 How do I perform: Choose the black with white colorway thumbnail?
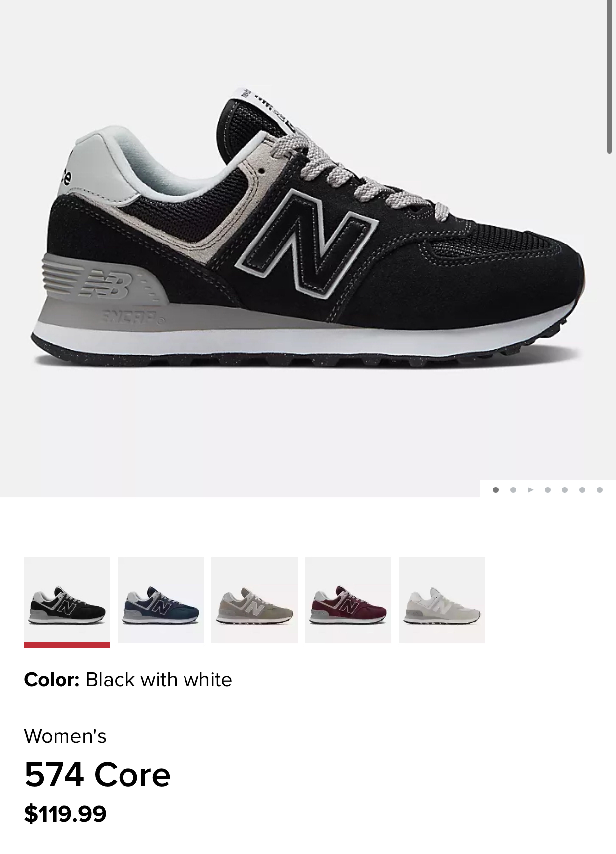(67, 600)
